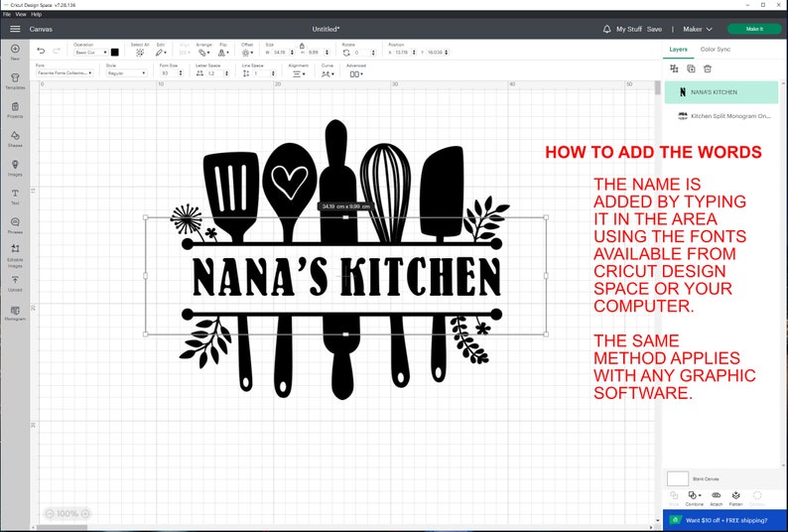Click the Blank Canvas color swatch
Viewport: 788px width, 532px height.
coord(677,478)
